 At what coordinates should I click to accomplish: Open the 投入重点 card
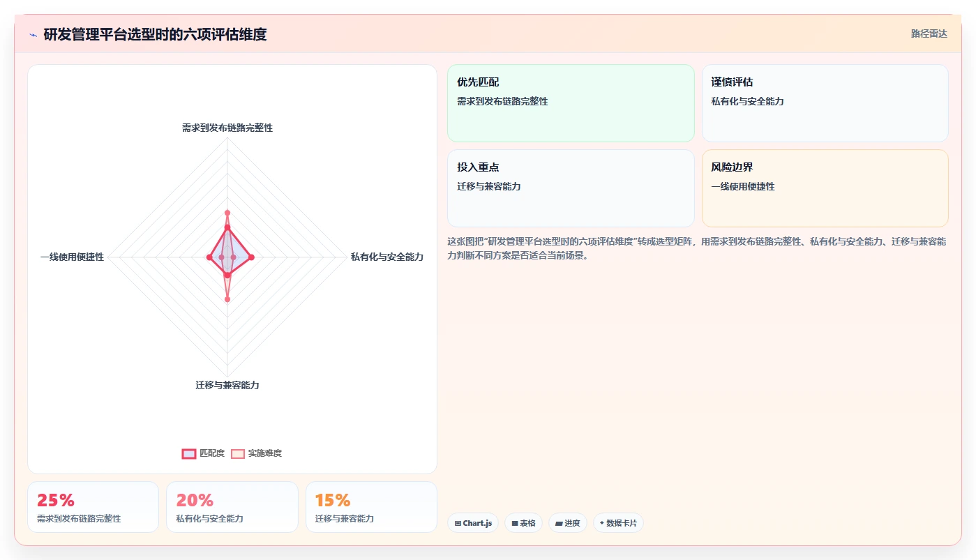click(x=571, y=188)
